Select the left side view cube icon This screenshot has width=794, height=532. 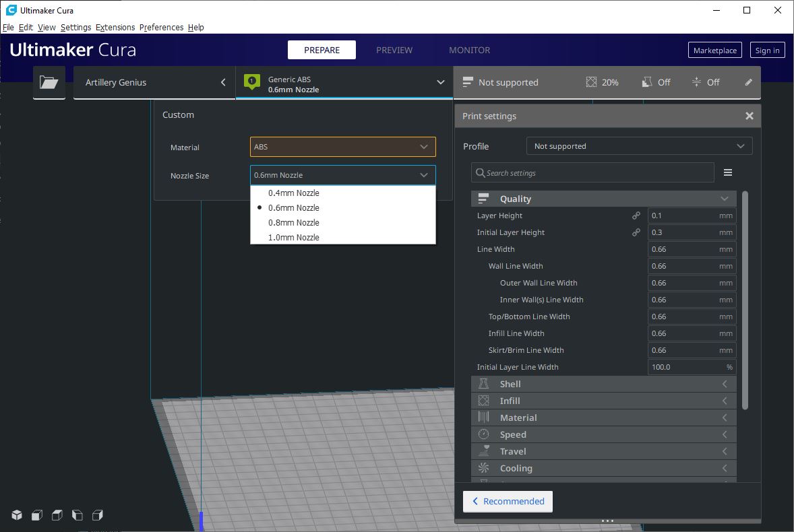click(77, 514)
